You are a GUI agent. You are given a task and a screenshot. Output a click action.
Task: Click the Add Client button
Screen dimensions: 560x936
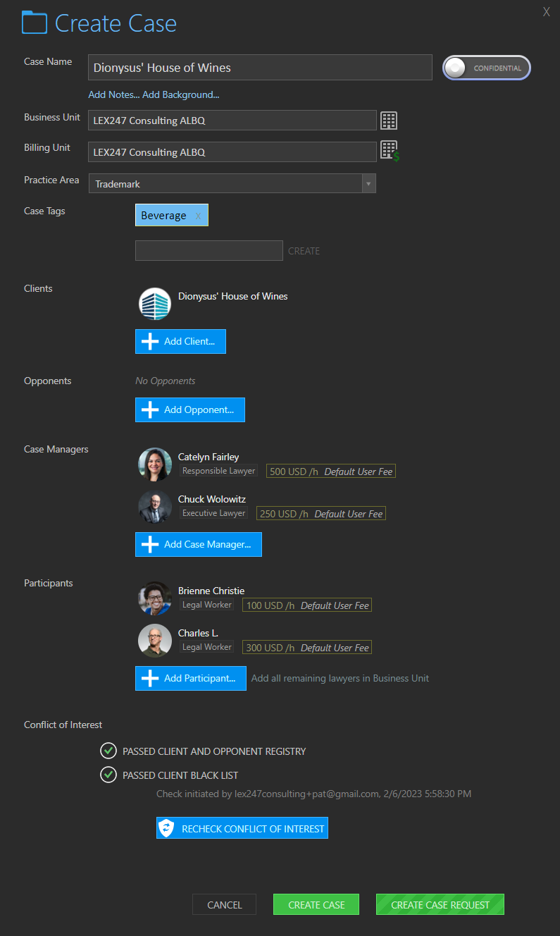point(180,341)
